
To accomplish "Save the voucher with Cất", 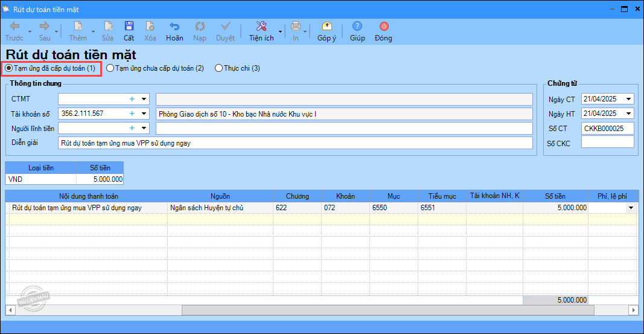I will [x=129, y=31].
